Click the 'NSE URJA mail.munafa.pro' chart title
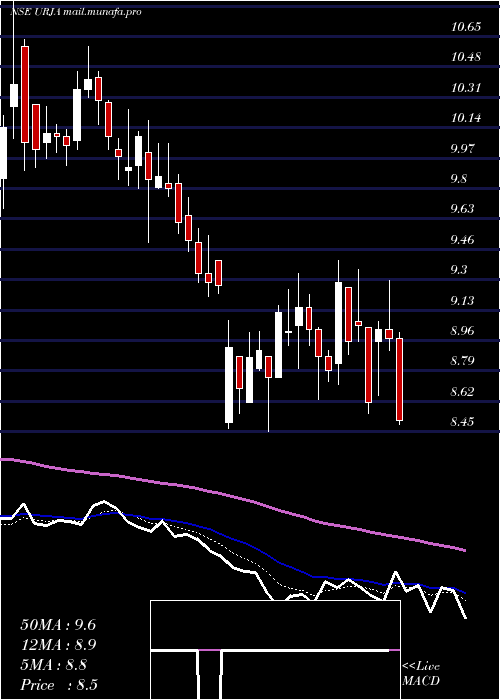Screen dimensions: 500x700 point(76,12)
